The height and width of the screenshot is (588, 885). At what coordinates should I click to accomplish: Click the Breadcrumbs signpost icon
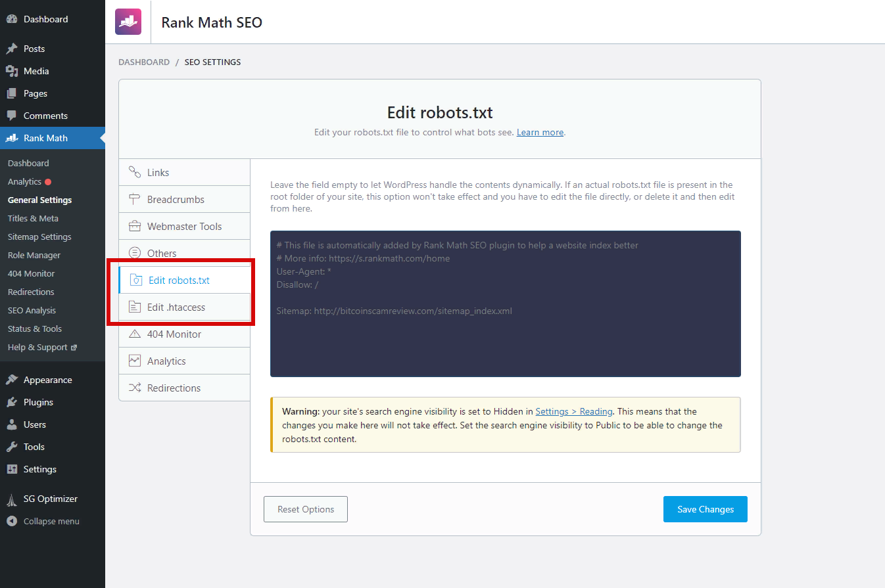click(x=135, y=199)
